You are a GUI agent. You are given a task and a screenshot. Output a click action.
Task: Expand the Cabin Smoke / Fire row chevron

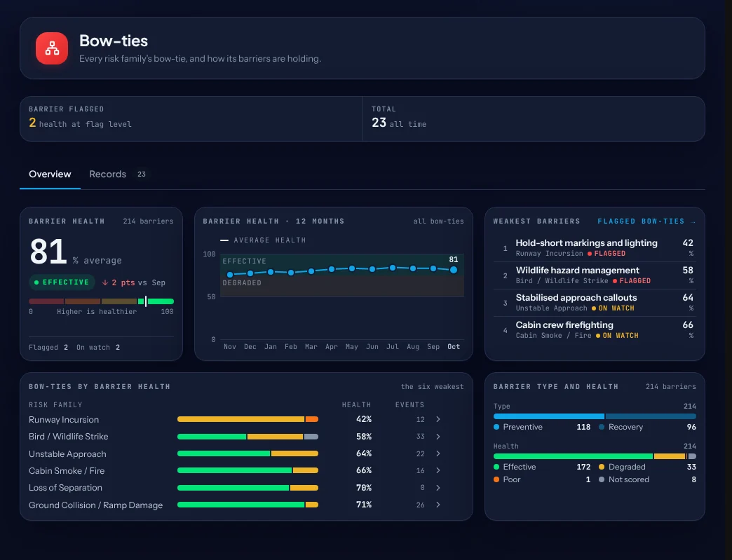tap(438, 470)
